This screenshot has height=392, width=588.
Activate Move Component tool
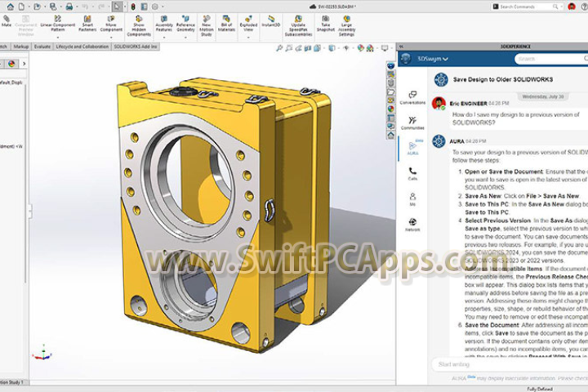tap(111, 23)
